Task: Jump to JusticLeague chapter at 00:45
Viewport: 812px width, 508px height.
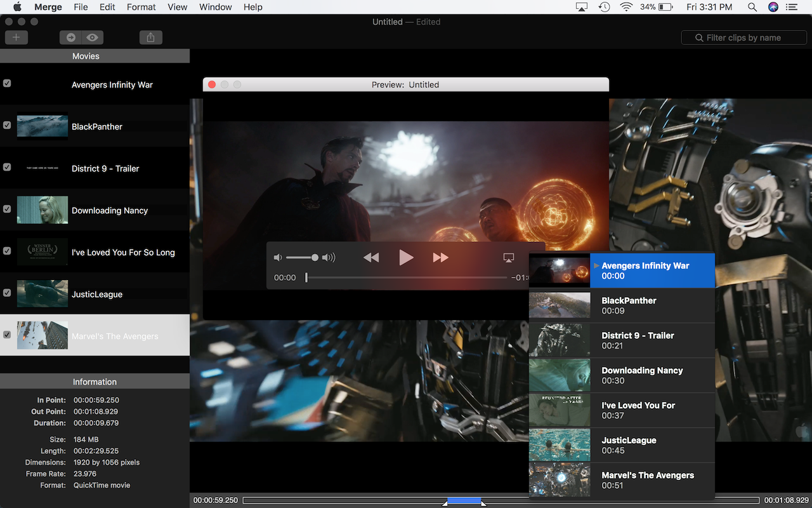Action: tap(622, 445)
